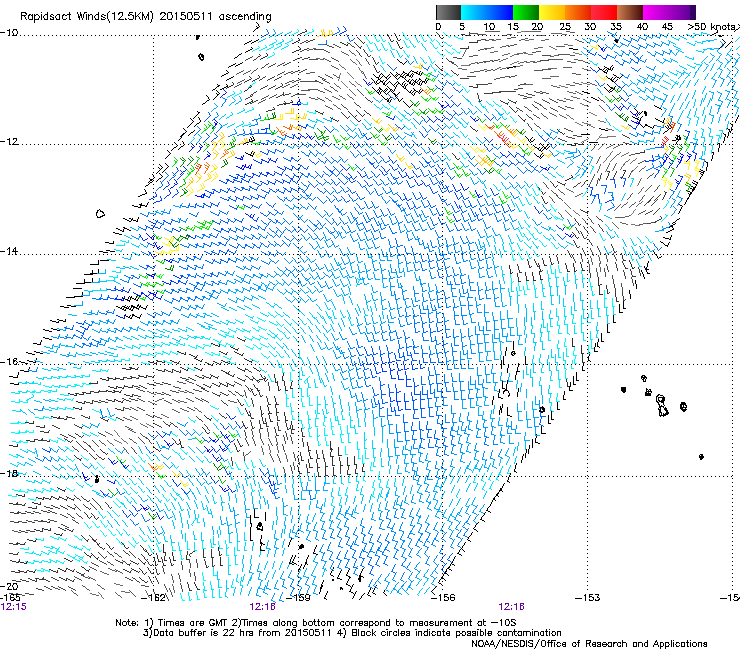Click the 'Rapidscat Winds(12.5KM) 20150511 ascending' title

click(x=145, y=16)
